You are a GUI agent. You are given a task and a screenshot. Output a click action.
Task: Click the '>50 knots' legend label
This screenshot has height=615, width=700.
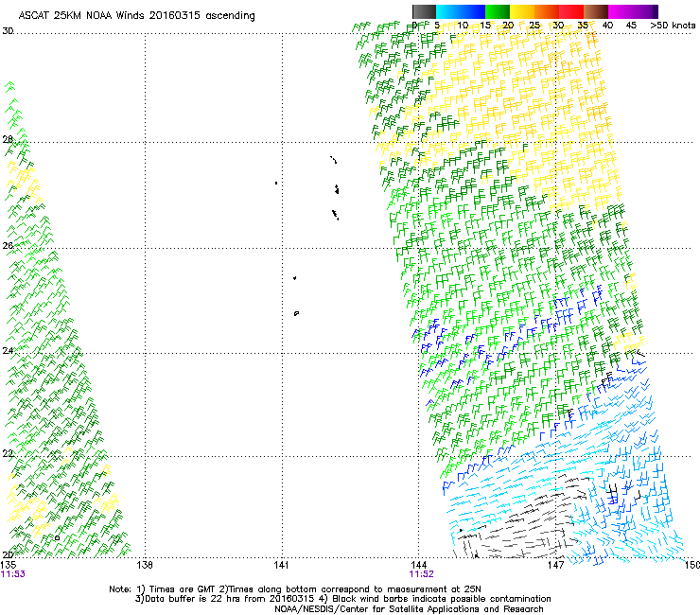673,26
